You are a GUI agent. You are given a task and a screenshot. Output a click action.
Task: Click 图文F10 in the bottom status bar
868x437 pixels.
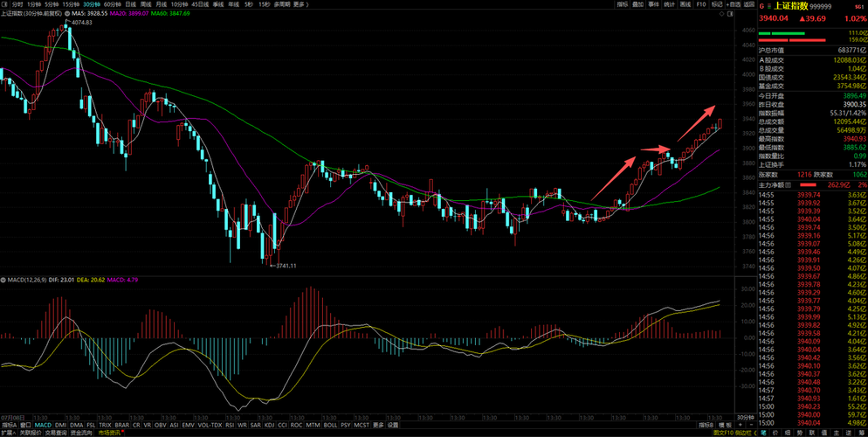(x=723, y=433)
